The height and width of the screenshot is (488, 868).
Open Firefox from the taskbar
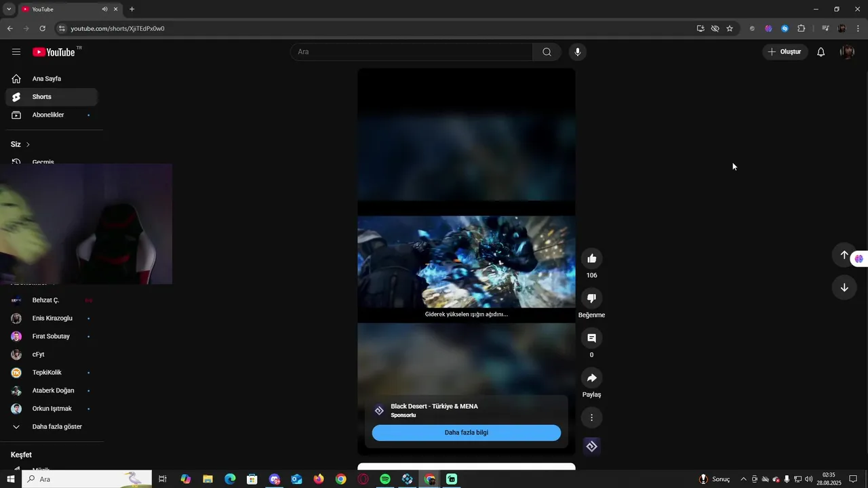point(319,479)
